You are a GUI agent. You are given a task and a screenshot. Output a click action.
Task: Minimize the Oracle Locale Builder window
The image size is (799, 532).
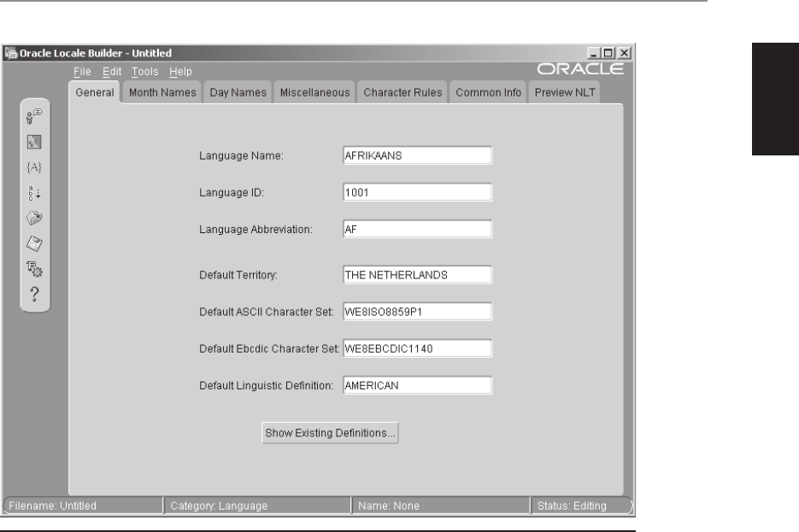593,53
